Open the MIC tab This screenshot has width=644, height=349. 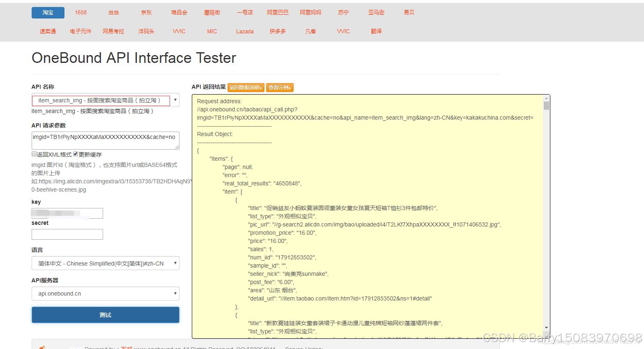point(212,31)
